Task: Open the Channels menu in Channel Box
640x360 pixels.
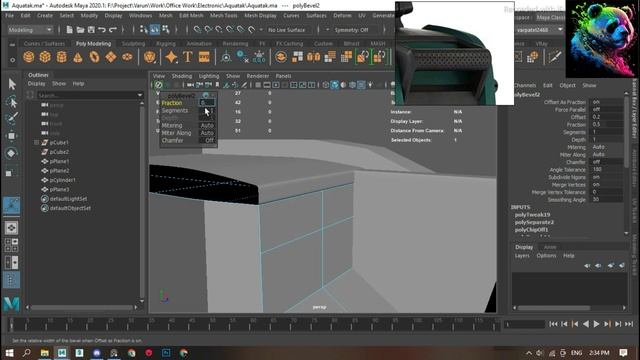Action: pos(525,85)
